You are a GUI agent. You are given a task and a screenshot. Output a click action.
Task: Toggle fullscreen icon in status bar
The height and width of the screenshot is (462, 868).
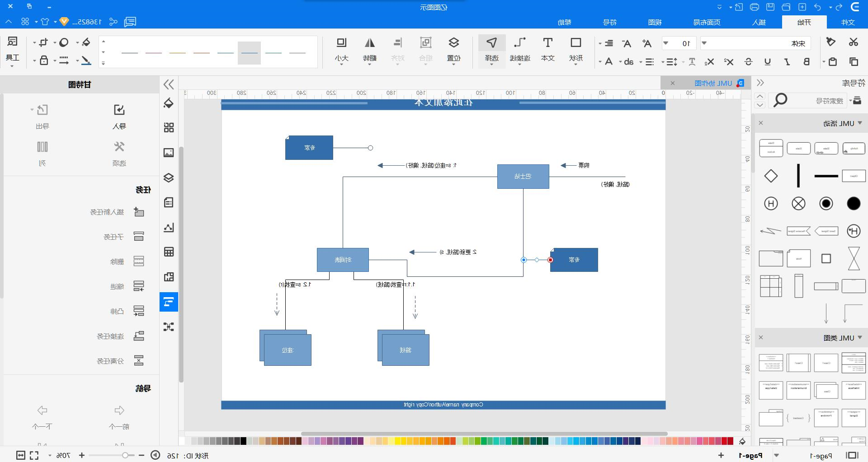coord(34,455)
